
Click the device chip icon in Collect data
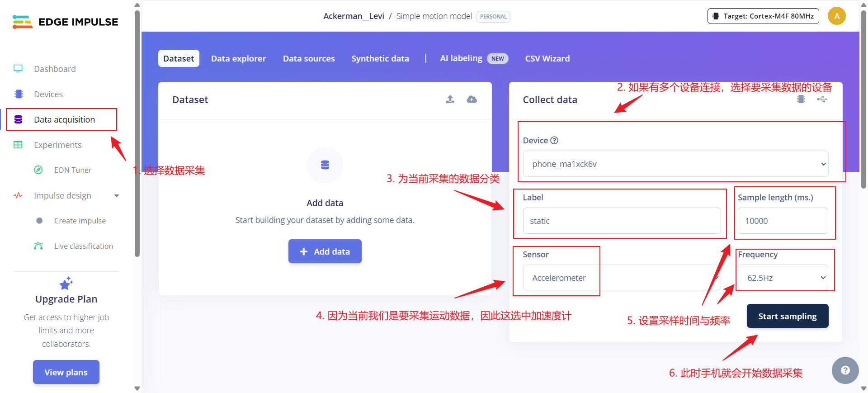pos(801,99)
